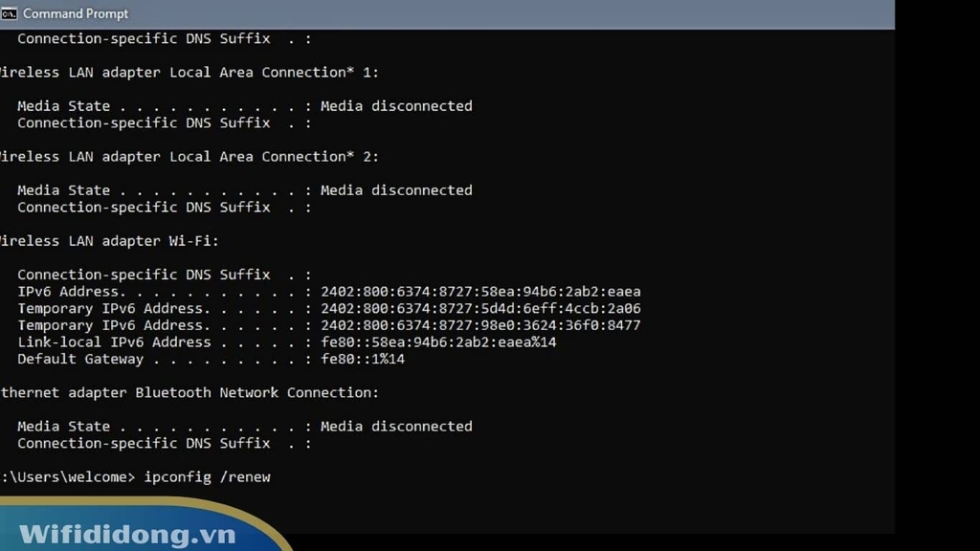Click the Temporary IPv6 address ending 2a06
This screenshot has height=551, width=980.
pyautogui.click(x=480, y=309)
